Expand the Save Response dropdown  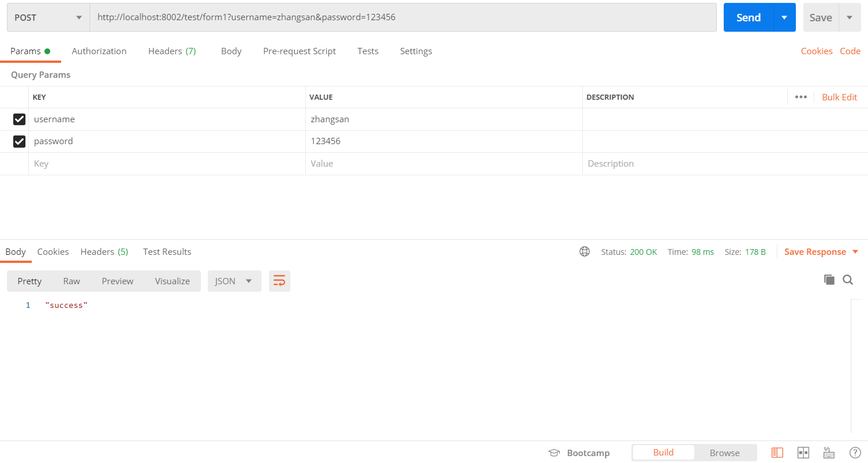(x=855, y=252)
